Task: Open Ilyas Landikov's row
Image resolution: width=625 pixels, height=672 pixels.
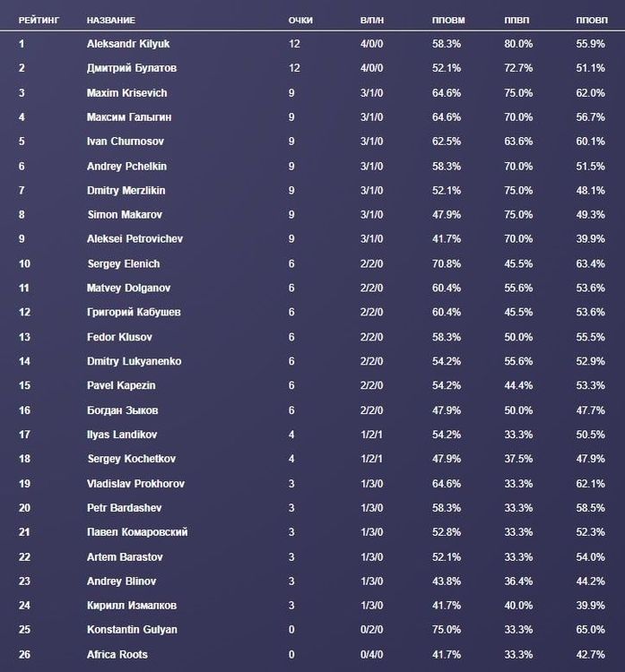Action: pyautogui.click(x=122, y=435)
